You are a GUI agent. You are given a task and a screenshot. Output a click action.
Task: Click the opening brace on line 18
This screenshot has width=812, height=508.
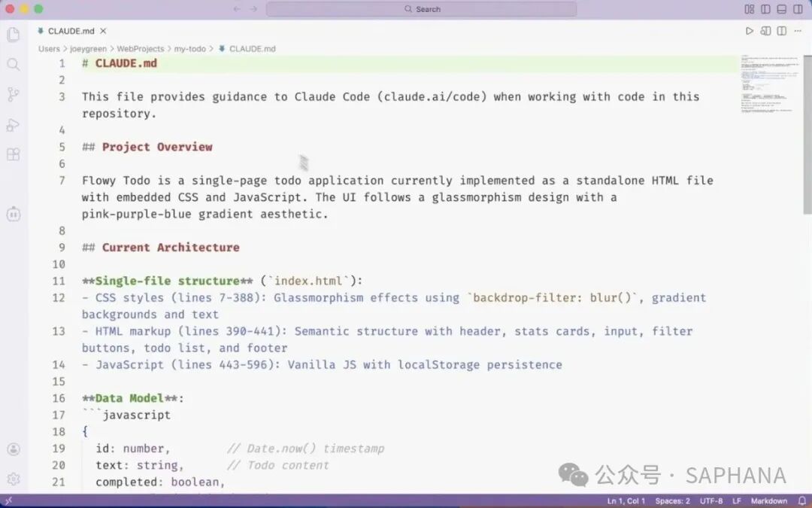click(85, 431)
